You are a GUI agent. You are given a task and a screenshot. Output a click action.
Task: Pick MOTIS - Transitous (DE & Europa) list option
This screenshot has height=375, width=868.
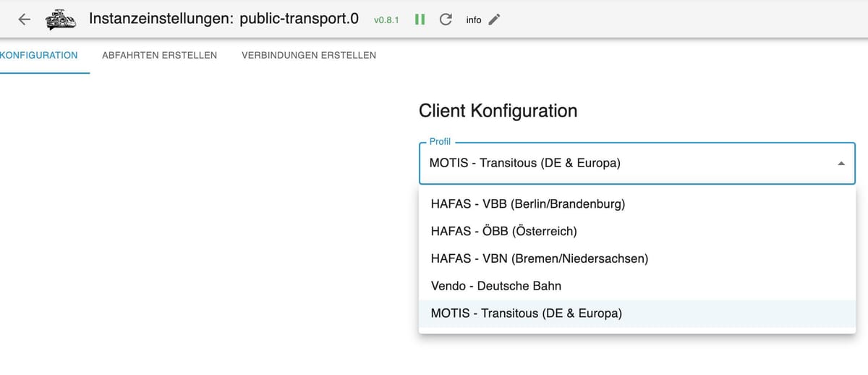pyautogui.click(x=637, y=313)
